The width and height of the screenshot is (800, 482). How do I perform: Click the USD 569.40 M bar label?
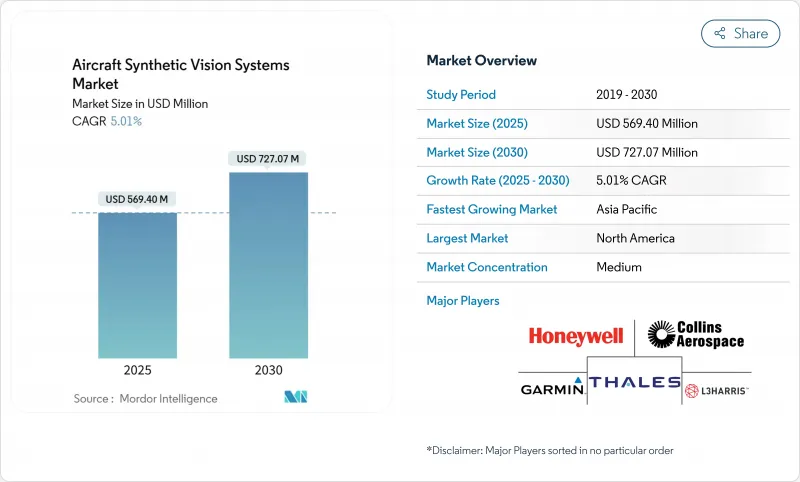pos(138,199)
